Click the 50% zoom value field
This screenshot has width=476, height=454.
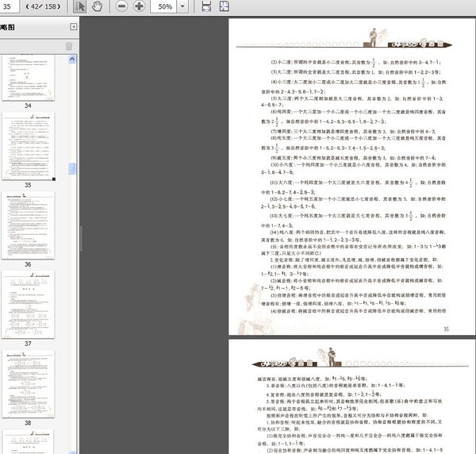pyautogui.click(x=165, y=6)
